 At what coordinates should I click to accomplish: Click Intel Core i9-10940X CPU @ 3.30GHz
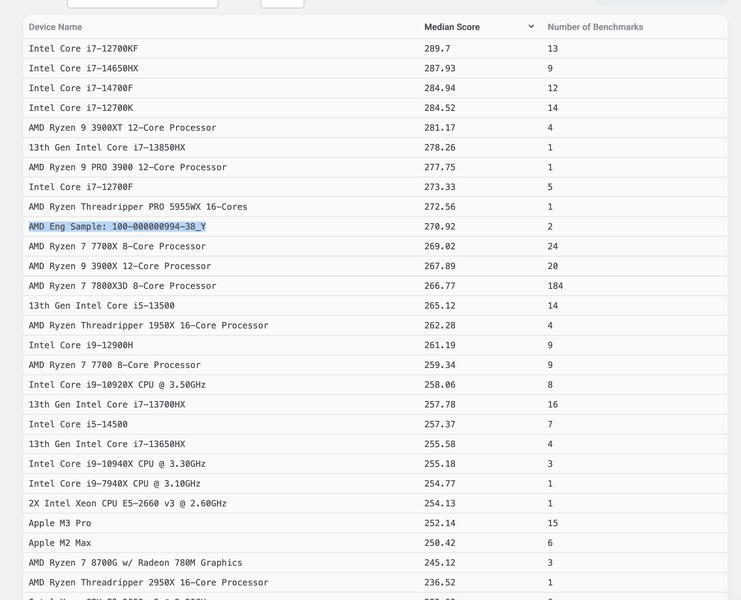coord(117,464)
